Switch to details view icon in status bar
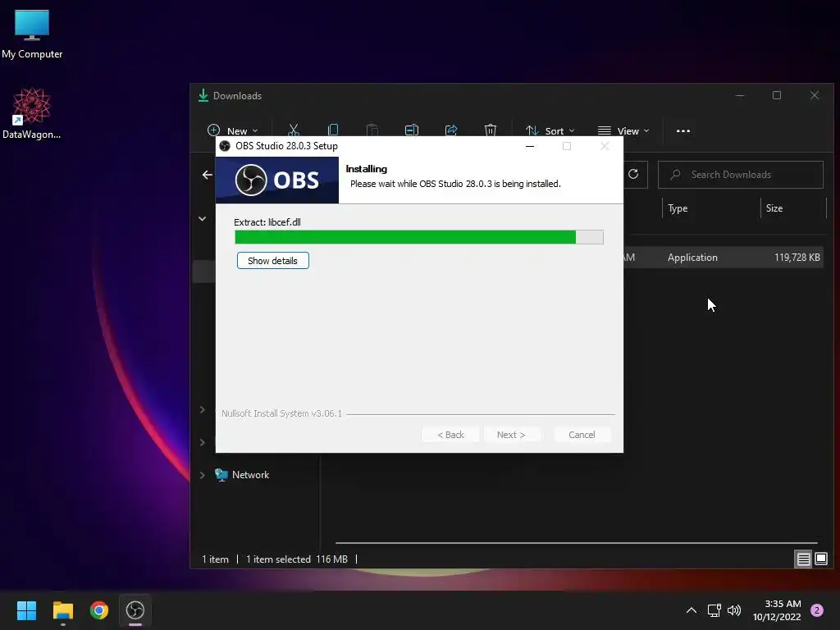840x630 pixels. pyautogui.click(x=804, y=559)
